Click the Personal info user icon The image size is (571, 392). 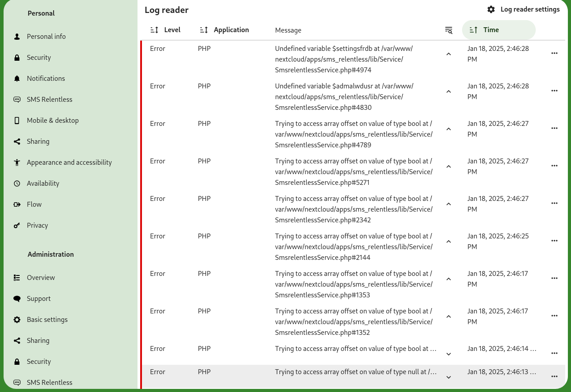click(17, 37)
